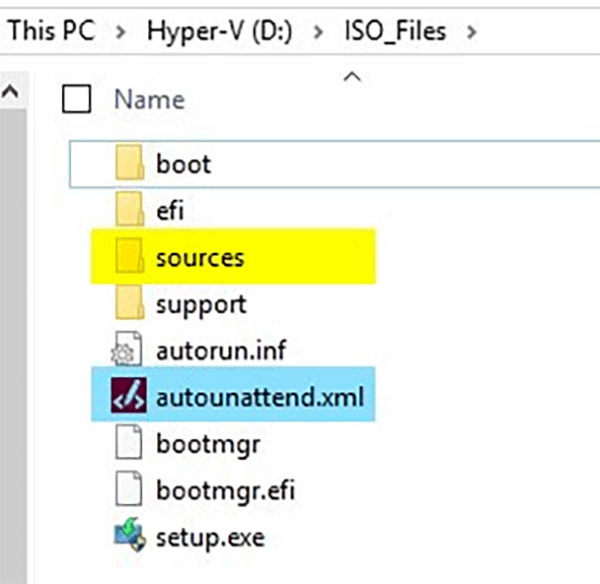
Task: Tick the select-all checkbox beside Name
Action: [x=77, y=99]
